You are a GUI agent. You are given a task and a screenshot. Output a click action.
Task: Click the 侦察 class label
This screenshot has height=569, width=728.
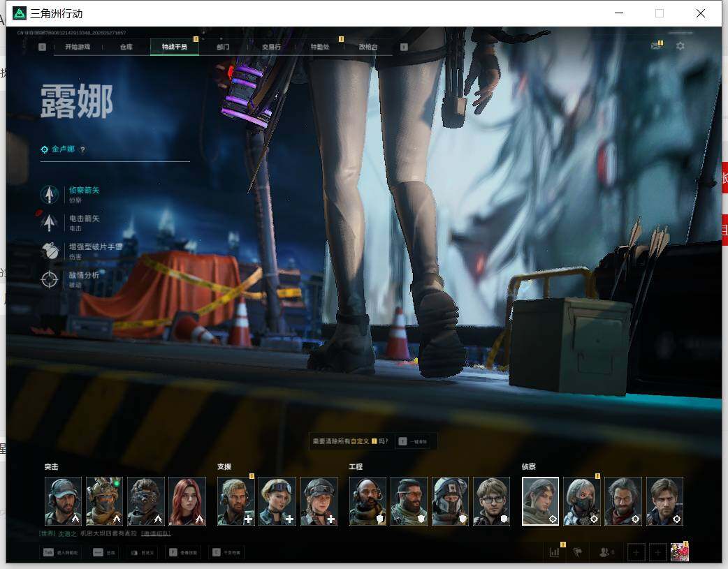click(529, 467)
